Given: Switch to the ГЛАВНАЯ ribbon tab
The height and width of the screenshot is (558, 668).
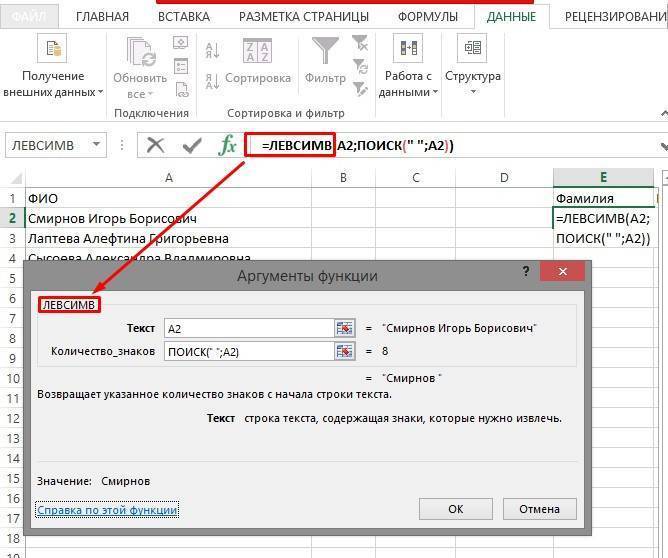Looking at the screenshot, I should 102,17.
